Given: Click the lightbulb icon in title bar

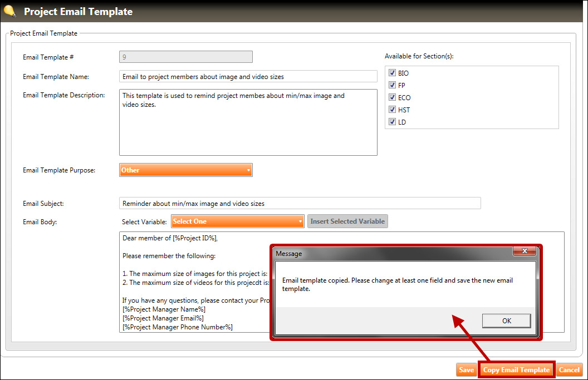Looking at the screenshot, I should tap(10, 11).
